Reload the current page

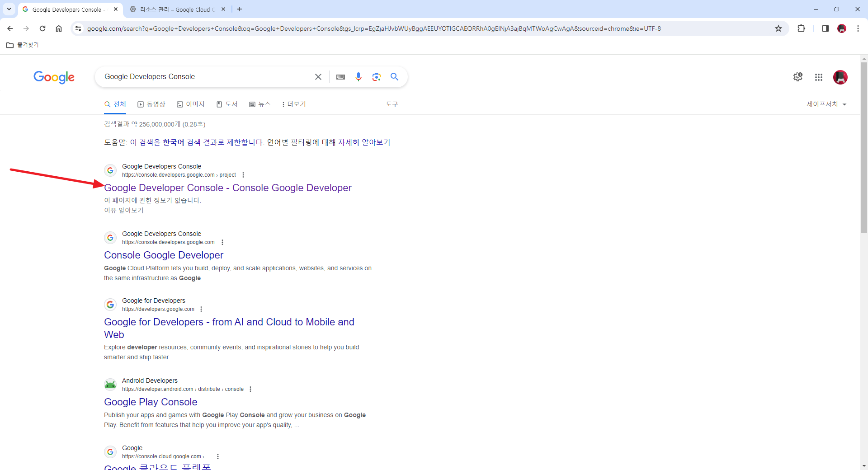pyautogui.click(x=42, y=28)
